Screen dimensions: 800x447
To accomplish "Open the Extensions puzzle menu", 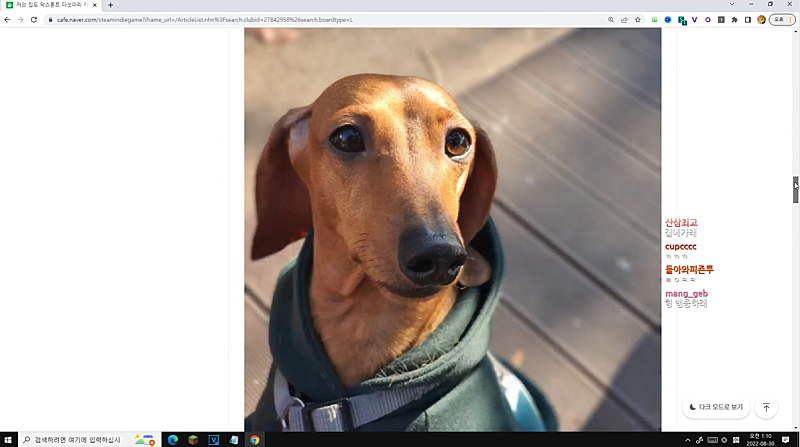I will coord(734,20).
